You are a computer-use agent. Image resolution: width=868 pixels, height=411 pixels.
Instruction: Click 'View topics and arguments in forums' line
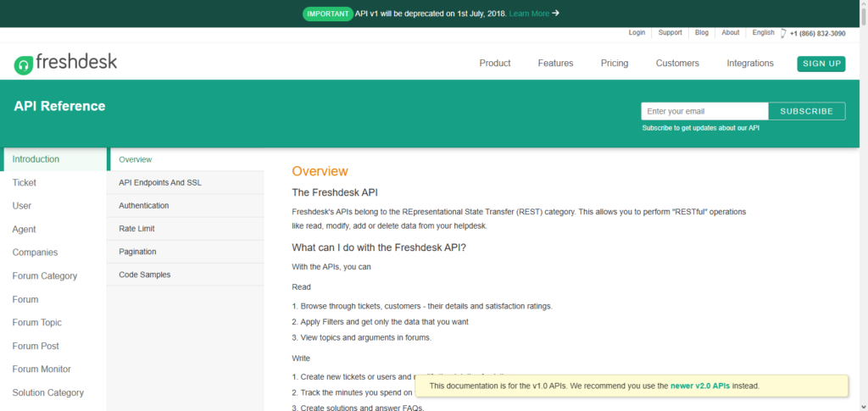pyautogui.click(x=361, y=337)
